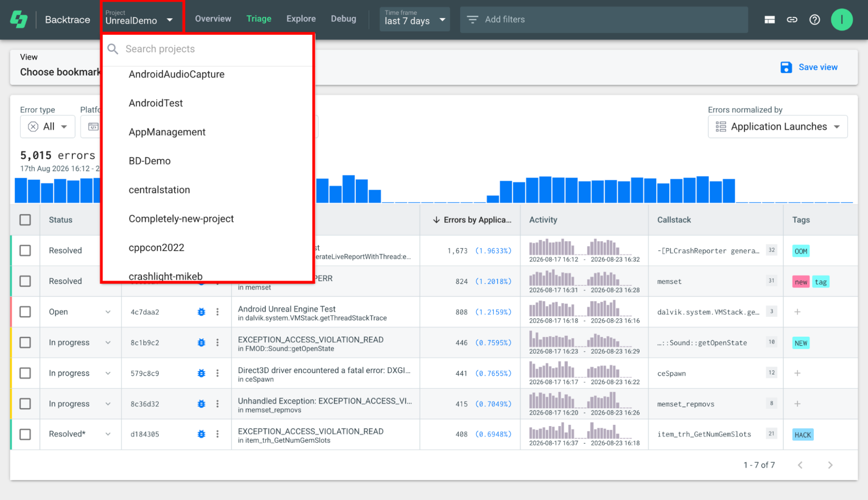This screenshot has width=868, height=500.
Task: Select checkbox for the 579c8c9 row
Action: 25,373
